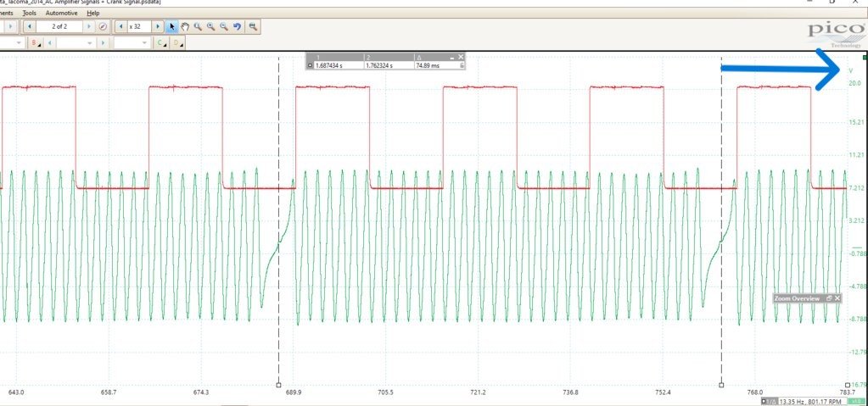Viewport: 868px width, 406px height.
Task: Click the green signal ruler handle at top-right
Action: click(x=865, y=57)
